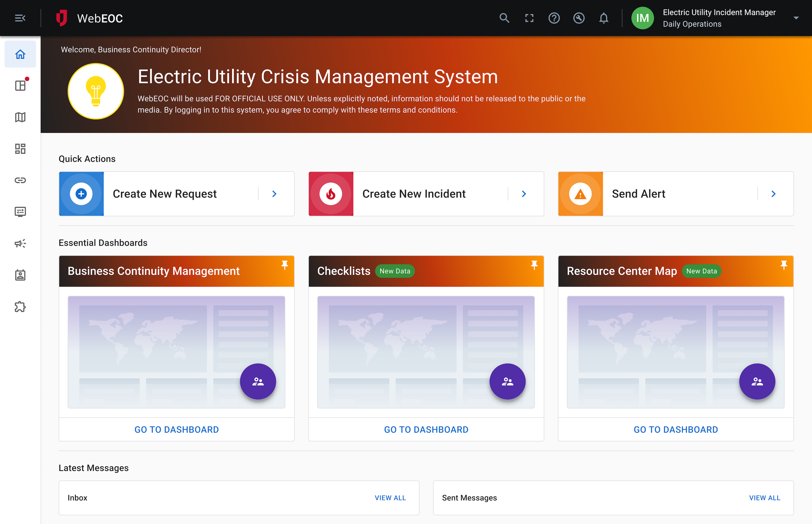Click Send Alert card label
Viewport: 812px width, 524px height.
(x=639, y=194)
